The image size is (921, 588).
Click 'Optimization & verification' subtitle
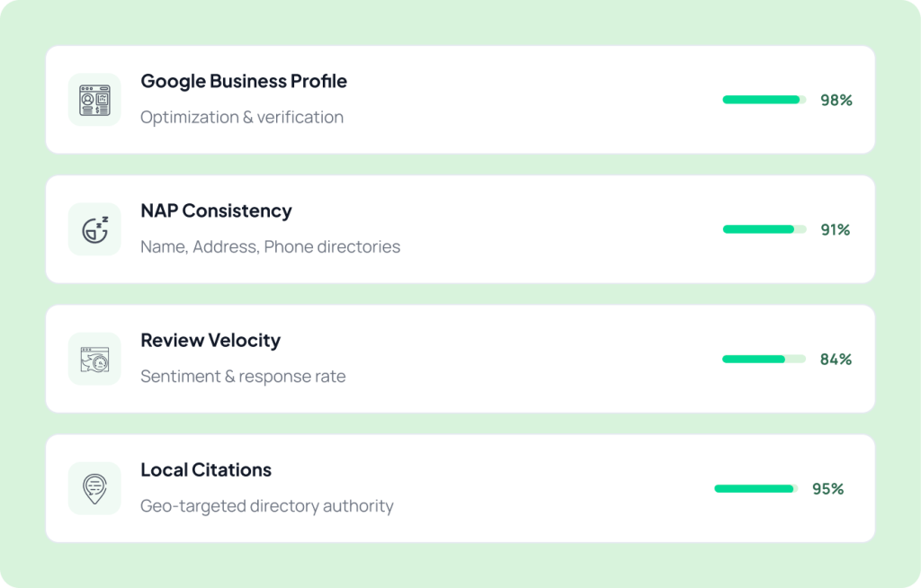click(x=242, y=117)
